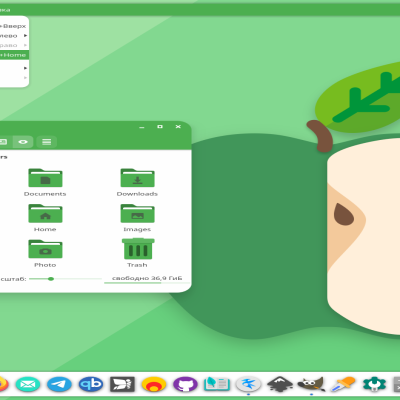Launch qBittorrent from the dock
400x400 pixels.
click(91, 385)
